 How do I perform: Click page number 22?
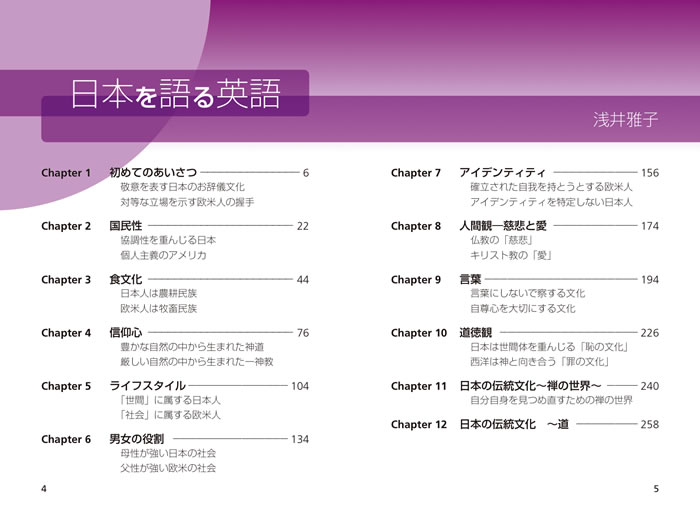[303, 226]
